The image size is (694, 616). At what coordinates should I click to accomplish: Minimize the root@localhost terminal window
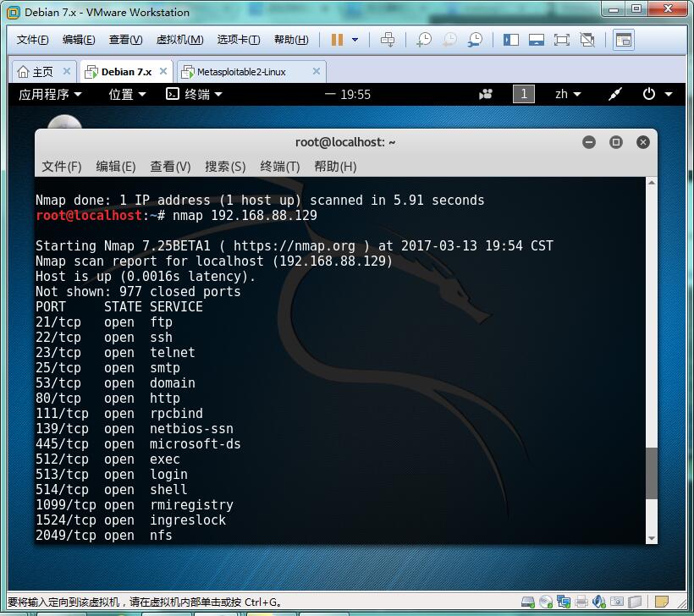(589, 142)
